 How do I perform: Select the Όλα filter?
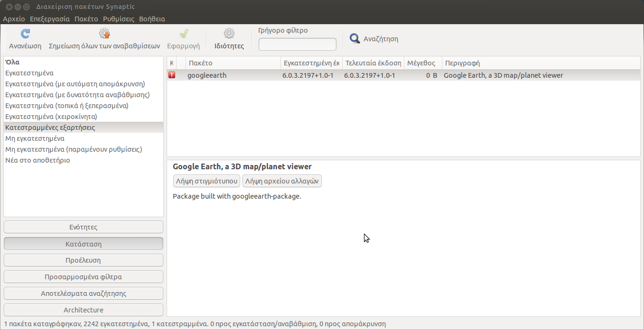coord(84,62)
